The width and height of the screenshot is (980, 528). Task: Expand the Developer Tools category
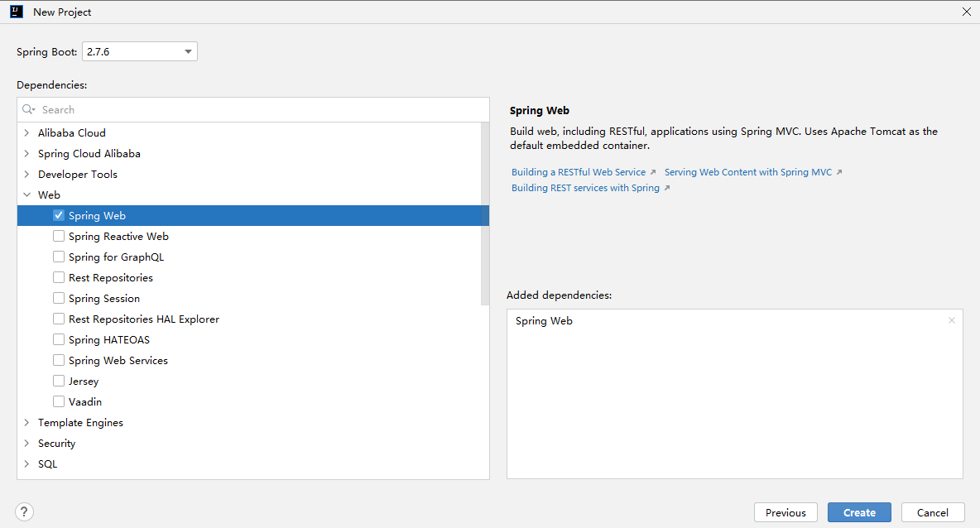(26, 174)
